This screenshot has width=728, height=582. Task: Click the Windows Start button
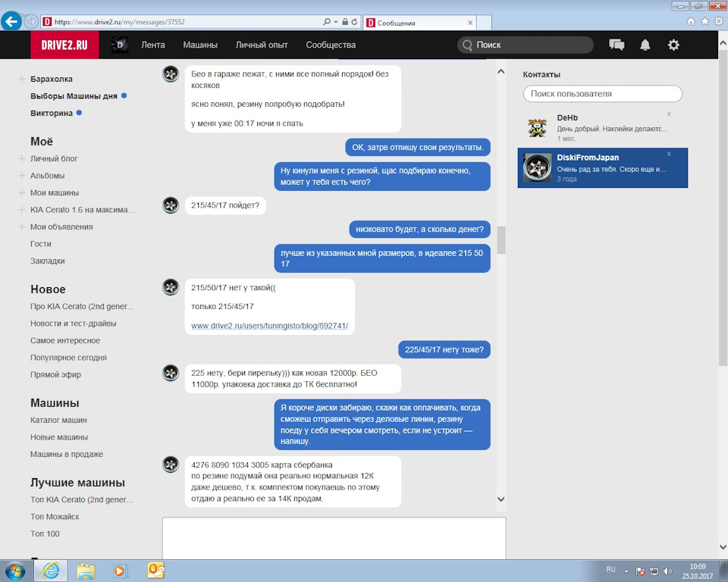[15, 571]
